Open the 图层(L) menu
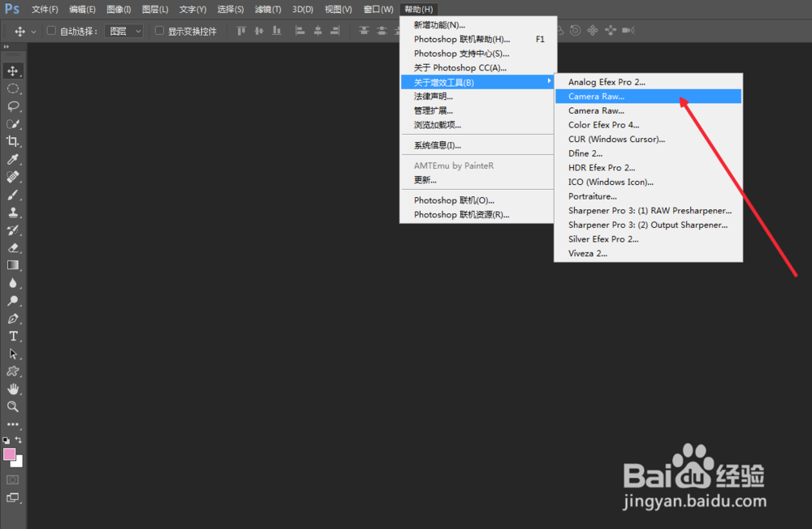812x529 pixels. coord(155,9)
